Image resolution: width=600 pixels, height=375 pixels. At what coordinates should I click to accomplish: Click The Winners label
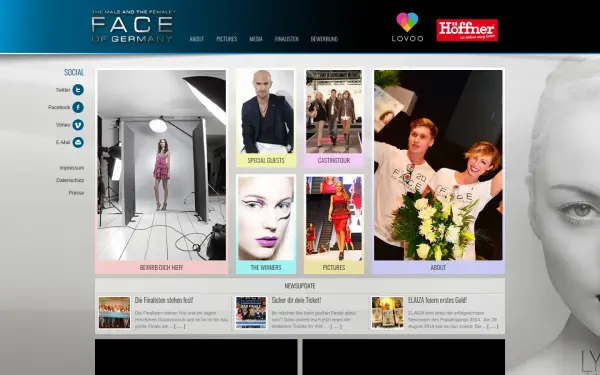click(x=266, y=267)
